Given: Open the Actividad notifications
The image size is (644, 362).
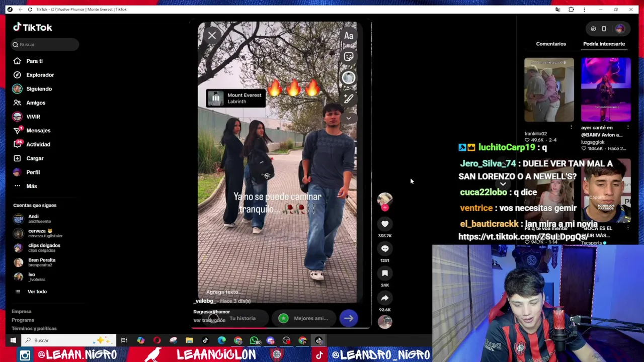Looking at the screenshot, I should (x=38, y=144).
